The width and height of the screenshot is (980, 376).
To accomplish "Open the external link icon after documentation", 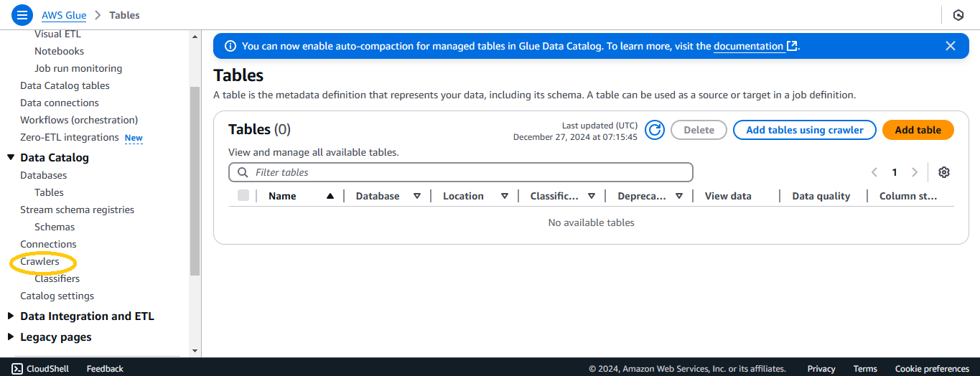I will pyautogui.click(x=792, y=46).
